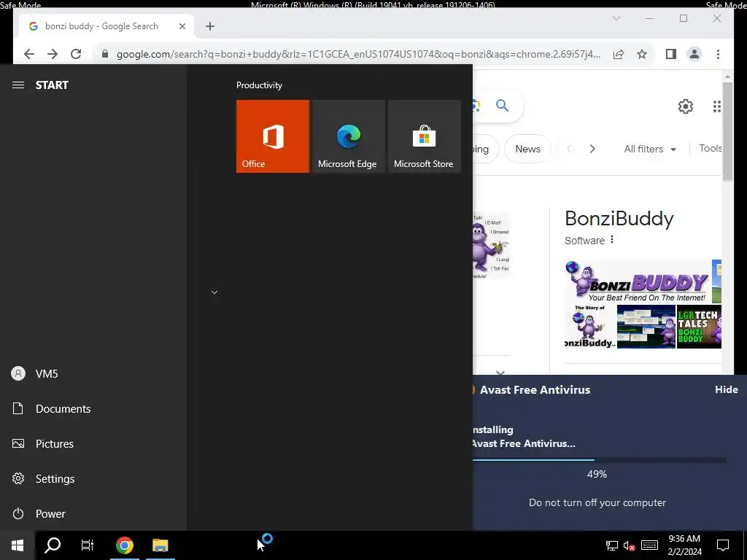Open Pictures from Start sidebar

[93, 444]
